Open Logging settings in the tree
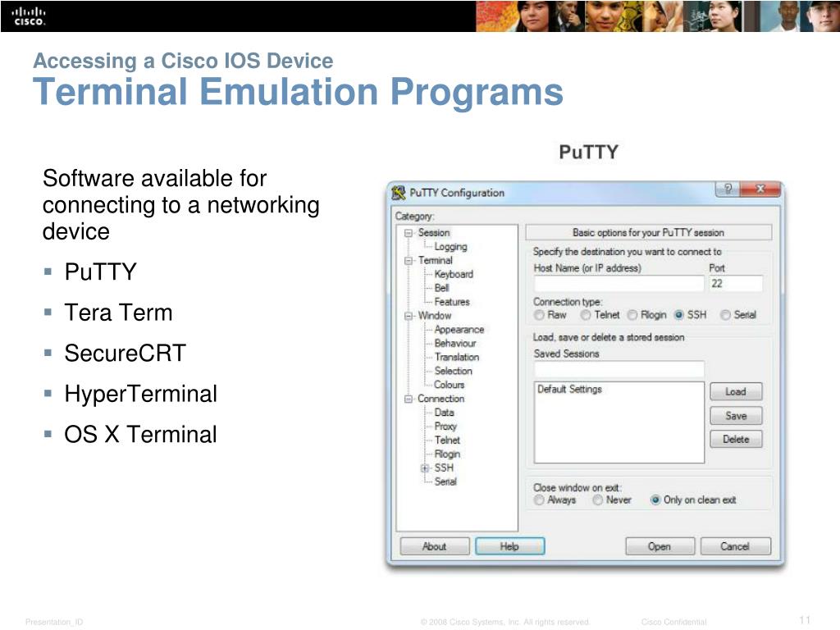Image resolution: width=840 pixels, height=630 pixels. pos(450,246)
